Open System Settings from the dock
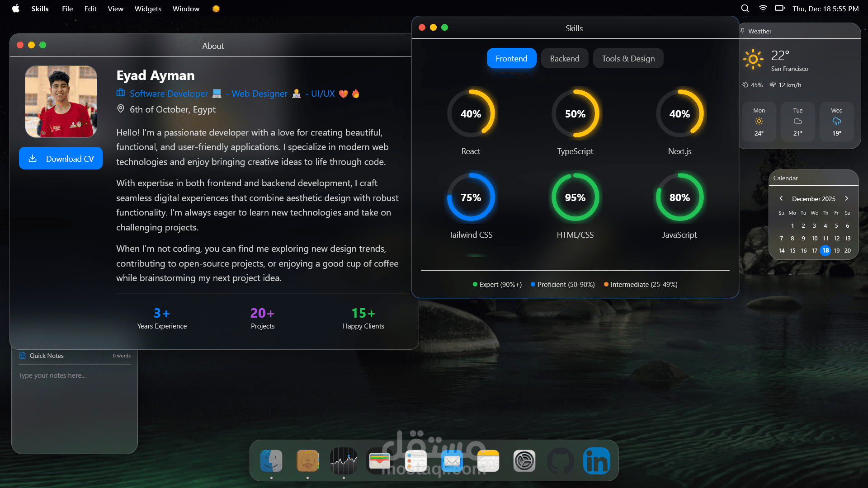868x488 pixels. (x=524, y=461)
